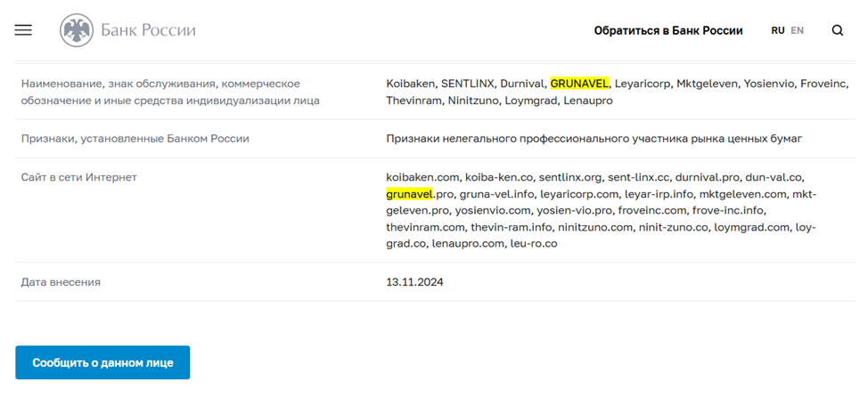868x397 pixels.
Task: Click the Koibaken name in names list
Action: click(410, 84)
